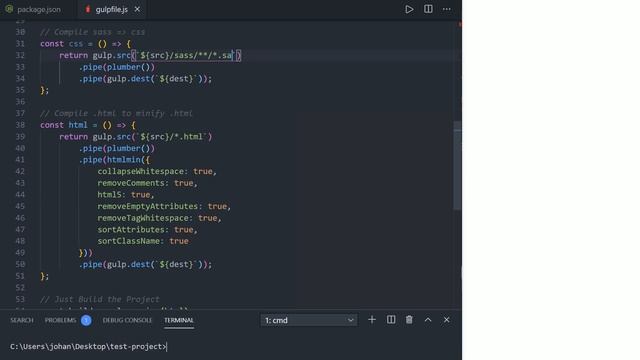Click the 'removeEmptyAttributes: true,' line
Viewport: 640px width, 360px height.
point(164,207)
